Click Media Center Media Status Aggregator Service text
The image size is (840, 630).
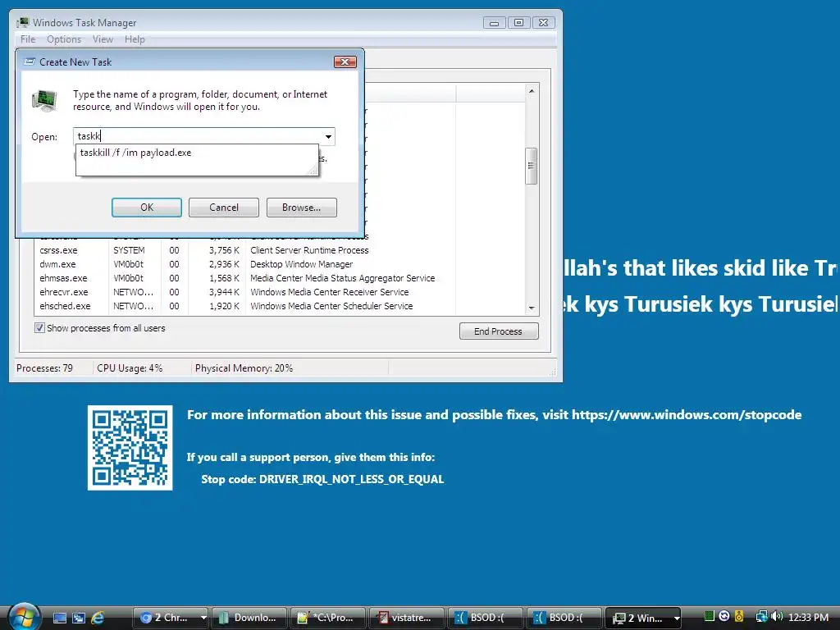342,278
